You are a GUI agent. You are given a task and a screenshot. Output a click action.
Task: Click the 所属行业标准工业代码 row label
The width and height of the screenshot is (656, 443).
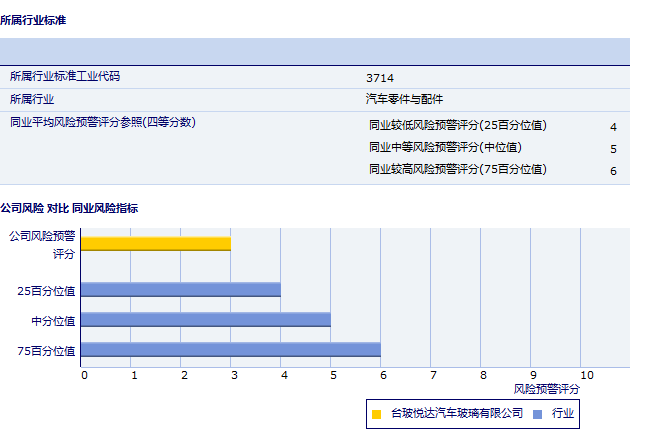coord(71,76)
